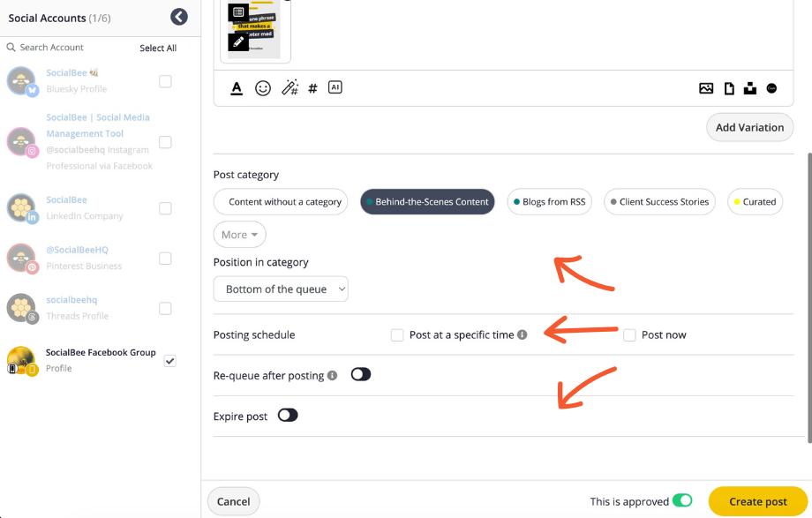This screenshot has height=518, width=812.
Task: Click the add image icon
Action: (x=706, y=88)
